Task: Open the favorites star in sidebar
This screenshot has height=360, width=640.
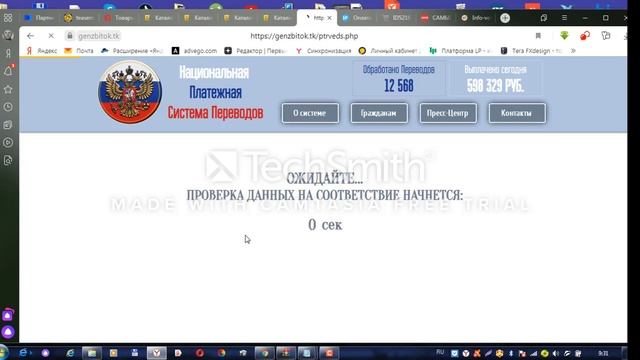Action: [8, 89]
